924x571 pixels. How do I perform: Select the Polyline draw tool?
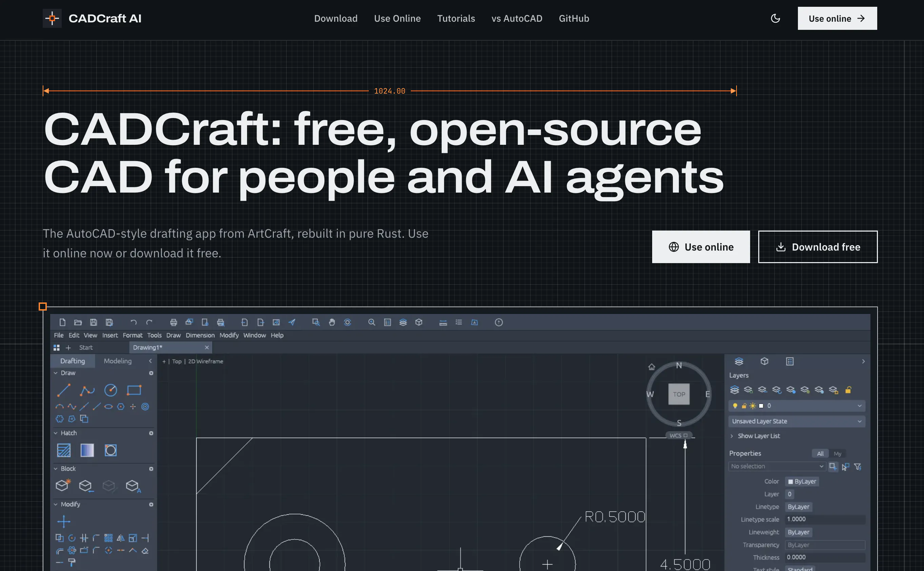click(x=87, y=390)
